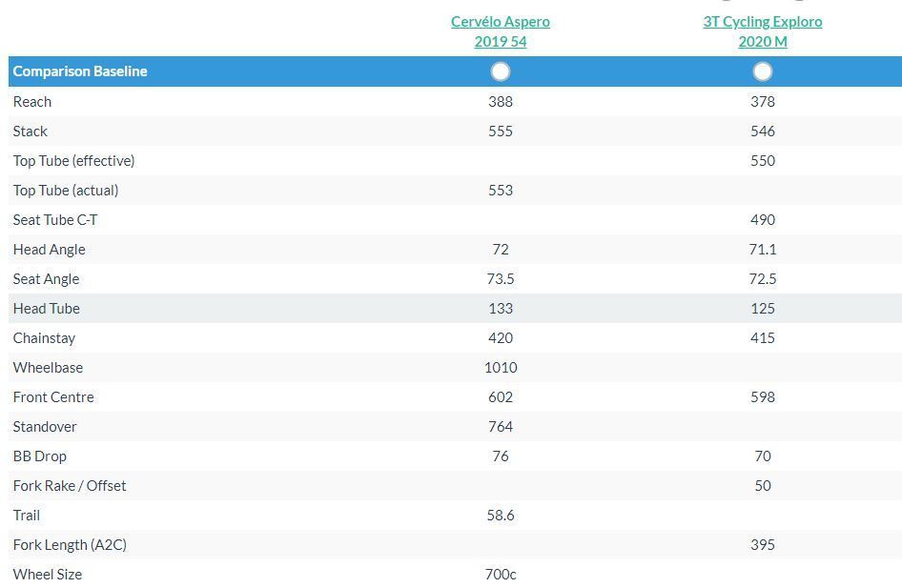The height and width of the screenshot is (588, 902).
Task: Click the Aspero Seat Angle value 73.5
Action: [501, 279]
